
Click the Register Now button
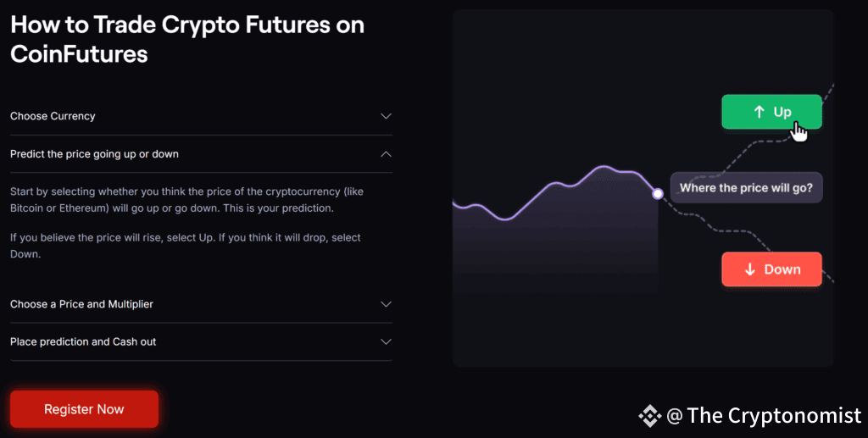(x=84, y=409)
